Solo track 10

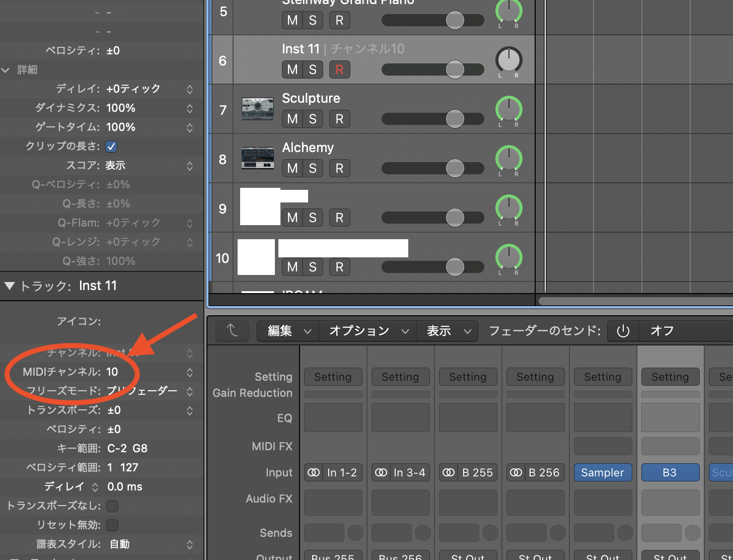pos(313,267)
